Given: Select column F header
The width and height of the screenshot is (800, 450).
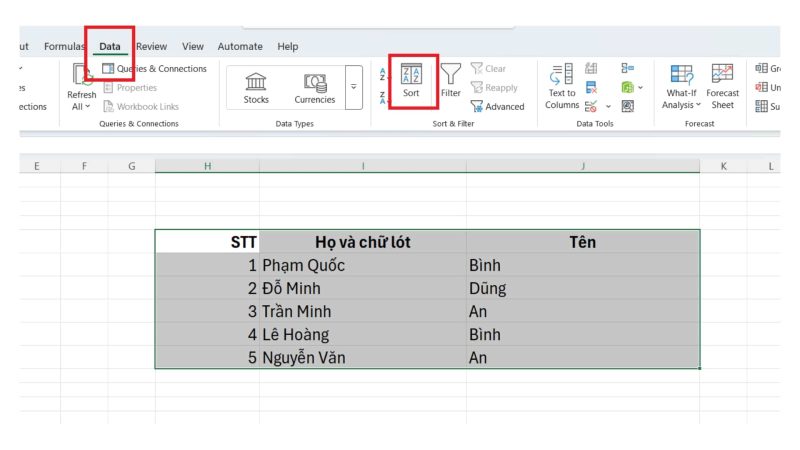Looking at the screenshot, I should click(84, 166).
